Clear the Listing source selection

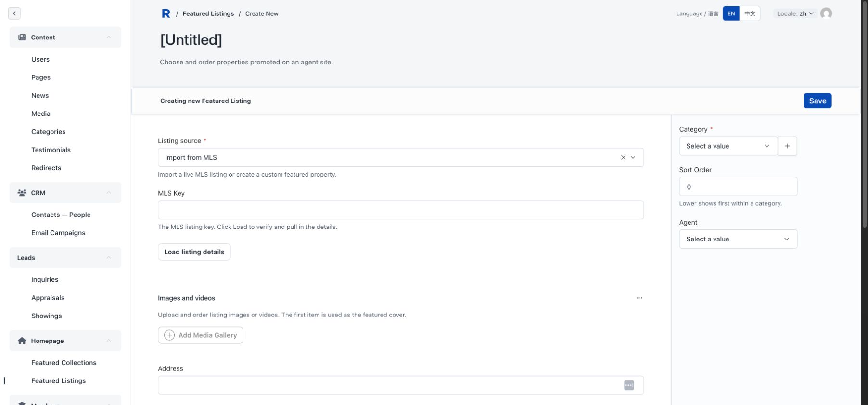click(x=623, y=157)
